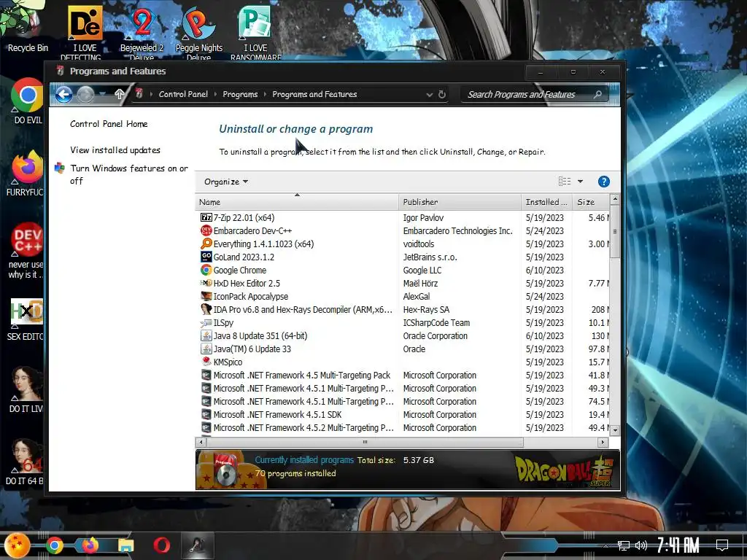Screen dimensions: 747x560
Task: Open the Dev C++ desktop shortcut
Action: (26, 250)
